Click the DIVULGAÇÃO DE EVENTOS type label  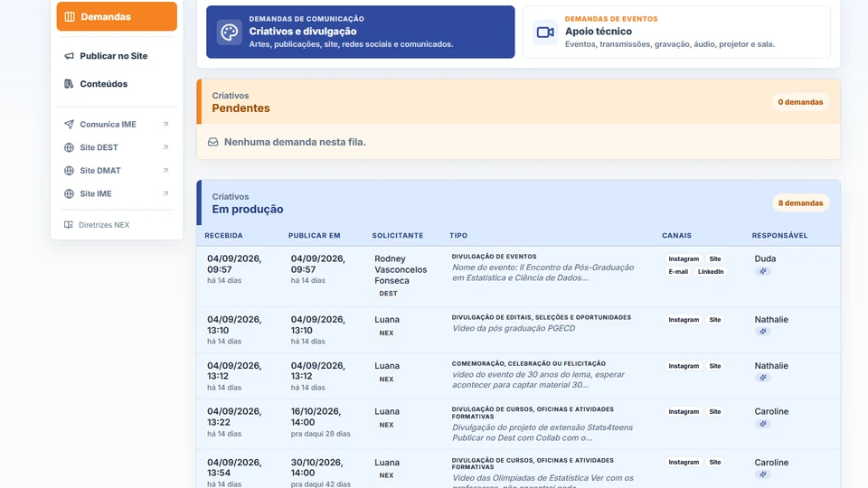coord(494,257)
